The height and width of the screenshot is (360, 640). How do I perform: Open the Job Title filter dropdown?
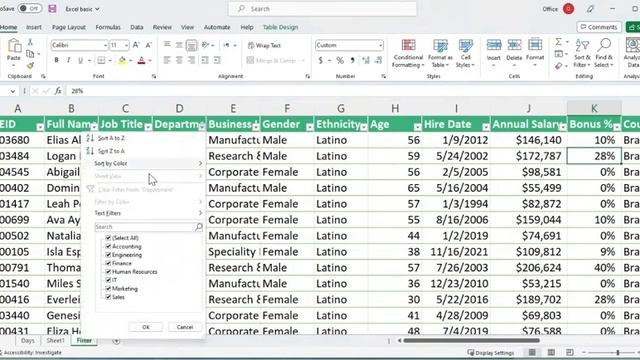point(148,127)
